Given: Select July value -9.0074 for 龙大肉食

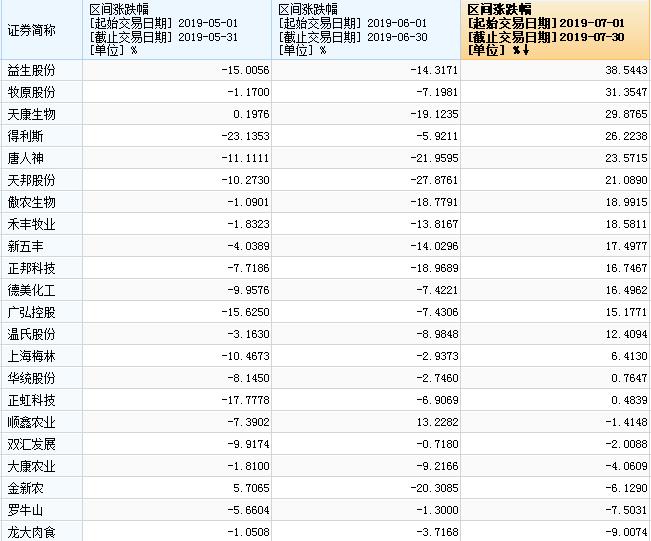Looking at the screenshot, I should 626,532.
